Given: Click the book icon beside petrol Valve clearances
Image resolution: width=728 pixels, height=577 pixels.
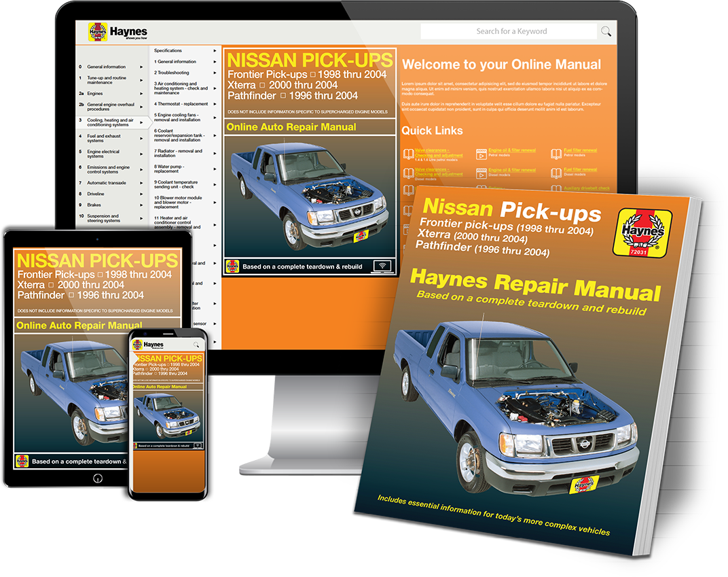Looking at the screenshot, I should pos(408,154).
